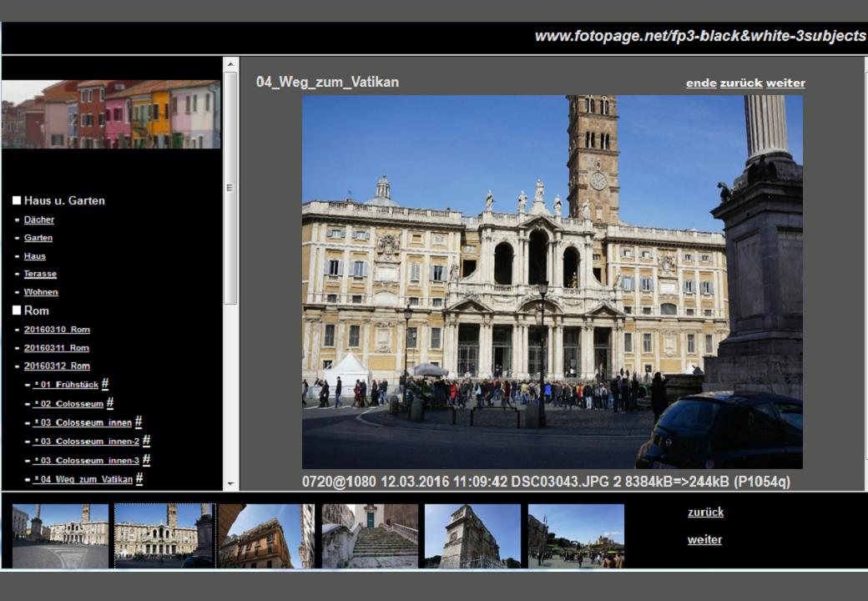Select the 04_Weg_zum_Vatikan sub-gallery
Image resolution: width=868 pixels, height=601 pixels.
click(x=83, y=478)
